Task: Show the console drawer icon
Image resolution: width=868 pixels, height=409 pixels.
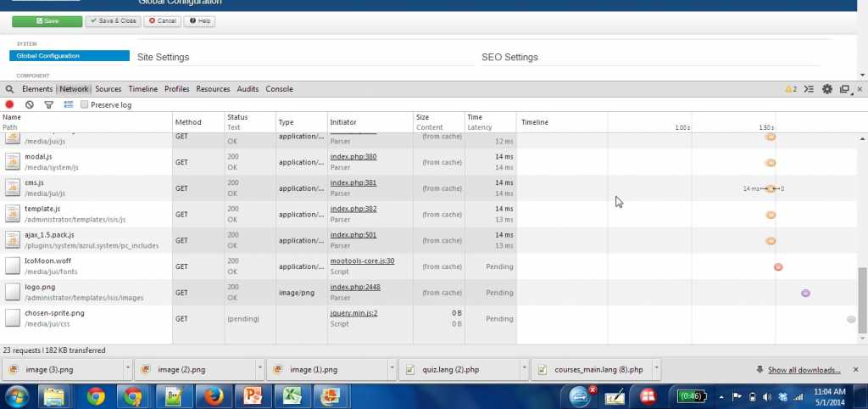Action: click(810, 89)
